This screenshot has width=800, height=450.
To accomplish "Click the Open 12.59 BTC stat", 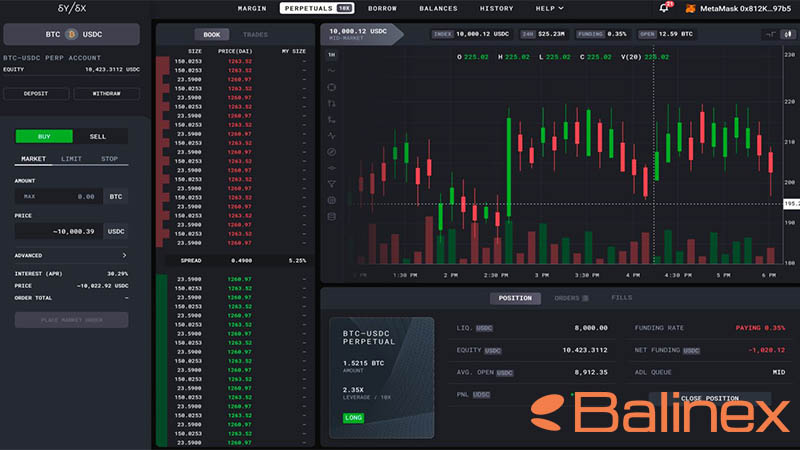I will tap(666, 34).
